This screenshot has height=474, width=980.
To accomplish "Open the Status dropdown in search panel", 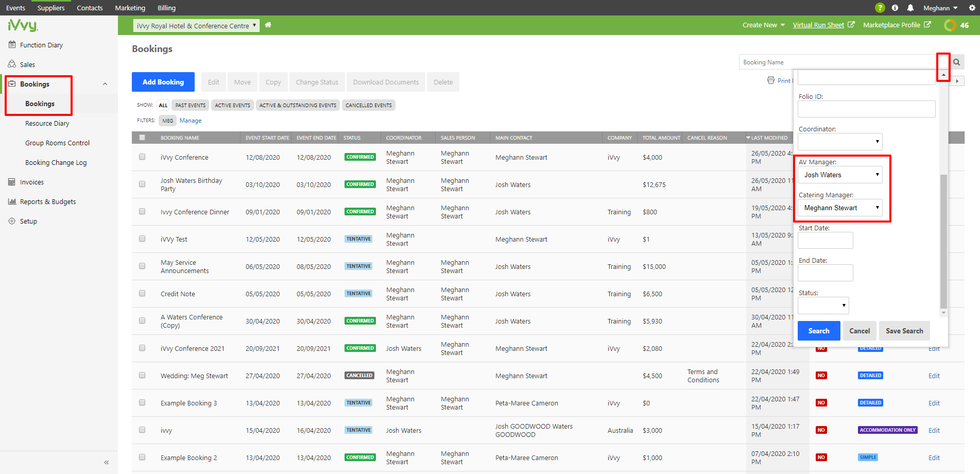I will pyautogui.click(x=823, y=306).
